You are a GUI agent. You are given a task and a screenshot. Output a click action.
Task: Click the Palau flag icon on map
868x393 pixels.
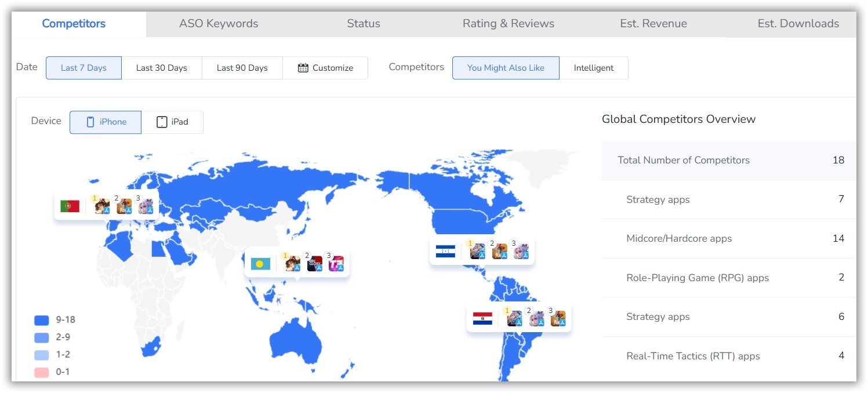click(x=260, y=264)
